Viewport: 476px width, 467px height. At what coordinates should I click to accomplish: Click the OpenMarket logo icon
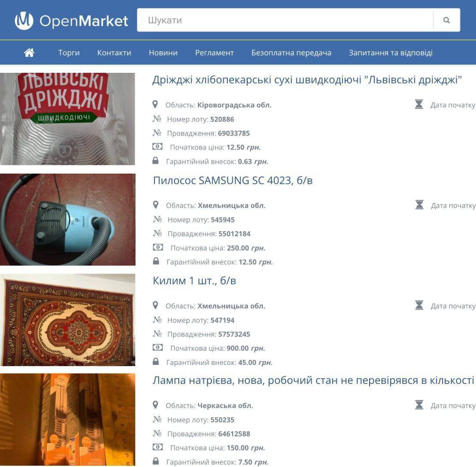click(24, 20)
